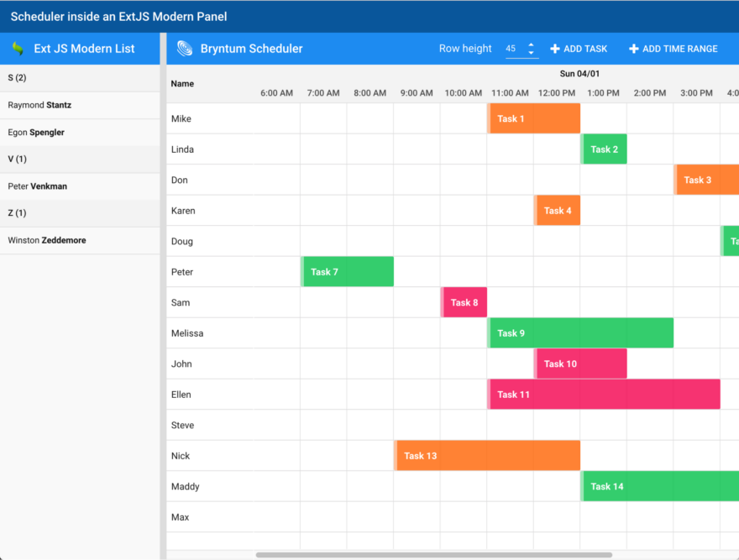739x560 pixels.
Task: Decrease row height with the down stepper arrow
Action: (x=532, y=53)
